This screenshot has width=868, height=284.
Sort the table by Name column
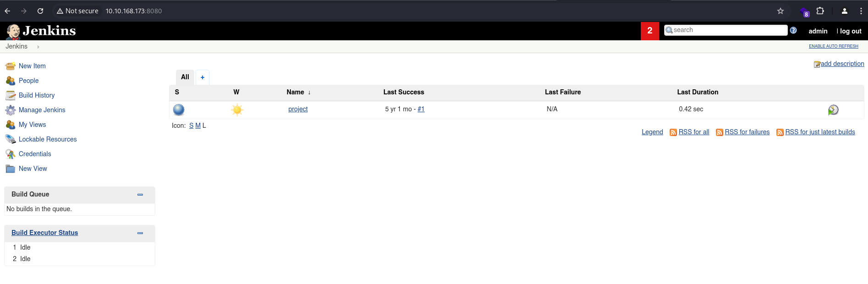click(299, 92)
